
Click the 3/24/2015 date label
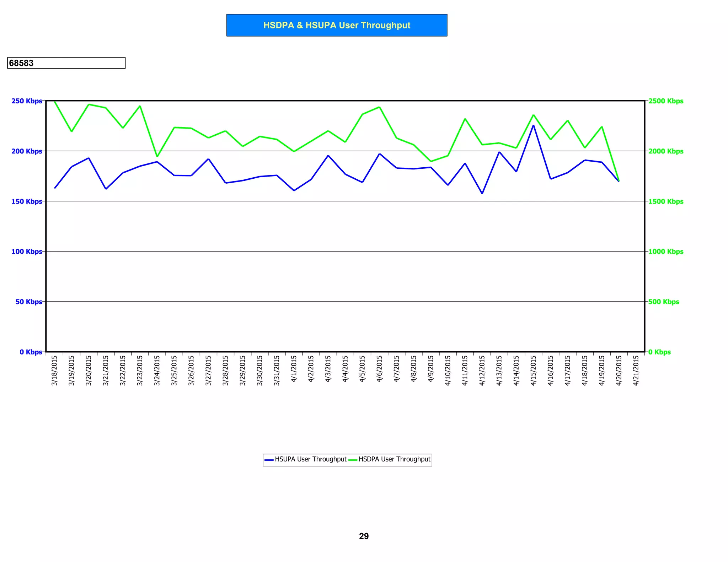pos(157,371)
